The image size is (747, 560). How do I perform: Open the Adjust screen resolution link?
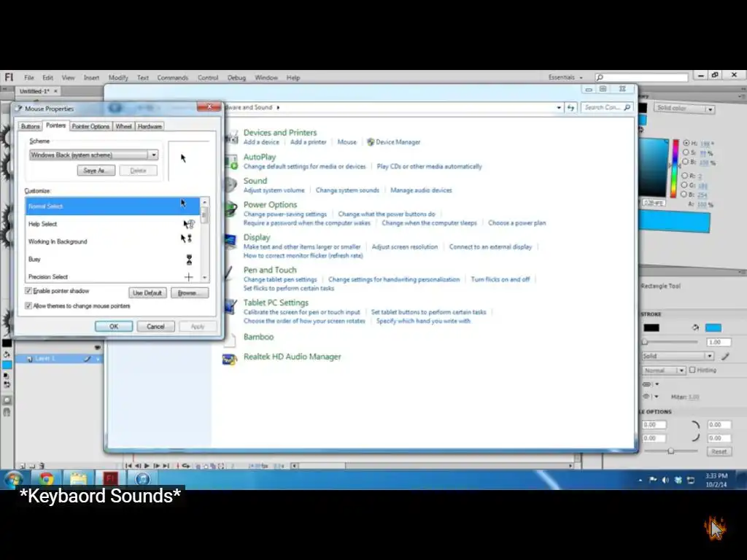[x=404, y=246]
